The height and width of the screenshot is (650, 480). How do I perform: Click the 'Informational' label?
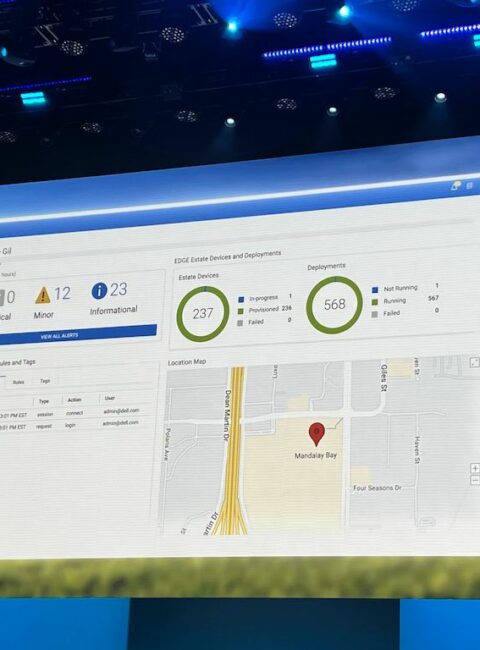tap(114, 310)
